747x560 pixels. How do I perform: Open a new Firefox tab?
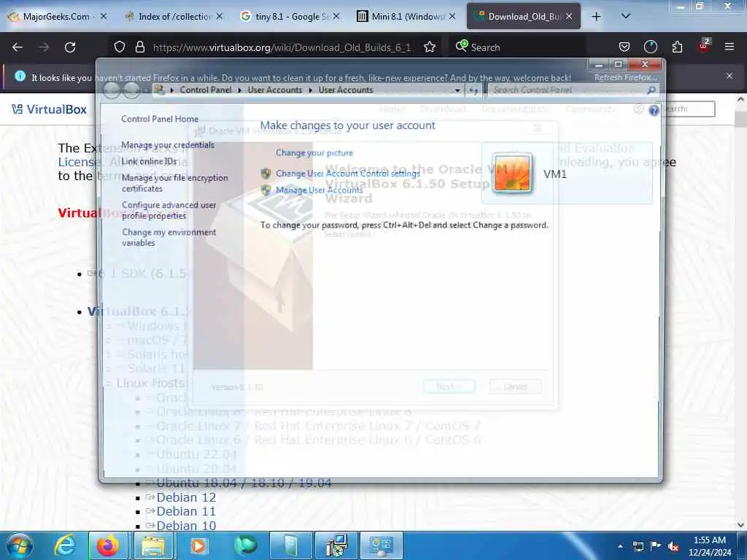[x=597, y=17]
